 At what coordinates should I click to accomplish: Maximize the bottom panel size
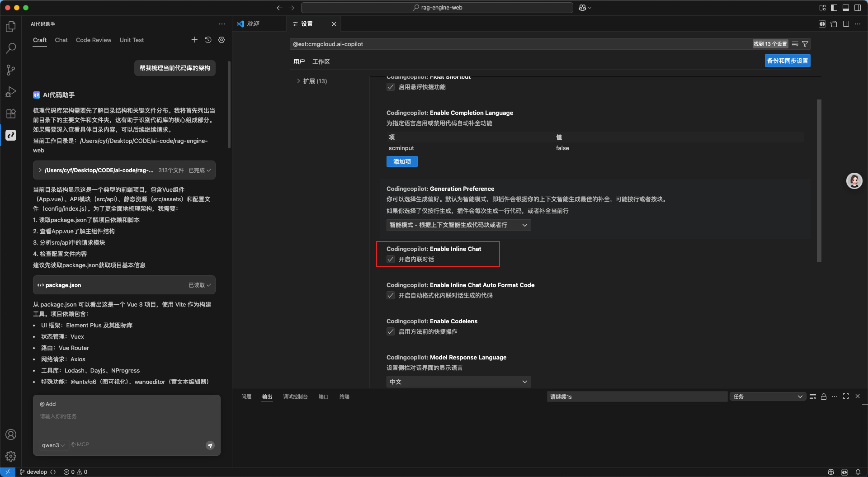[x=846, y=396]
